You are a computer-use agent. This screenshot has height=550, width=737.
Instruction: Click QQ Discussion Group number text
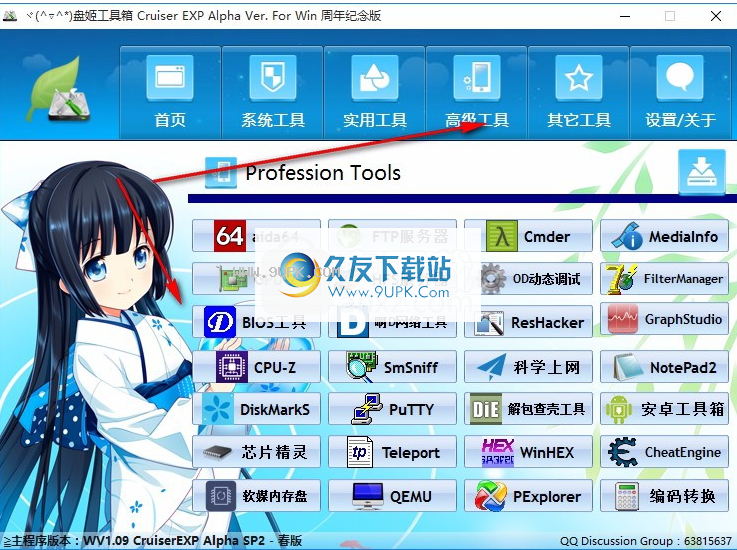pyautogui.click(x=646, y=541)
